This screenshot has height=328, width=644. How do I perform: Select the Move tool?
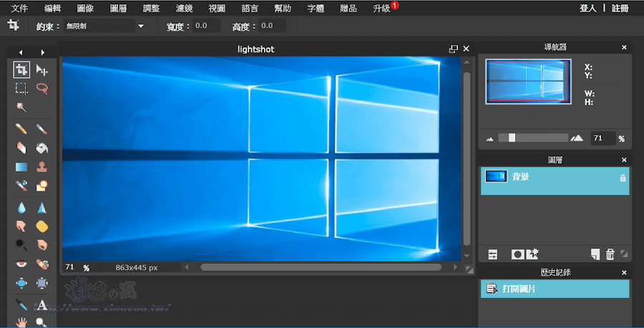[42, 70]
